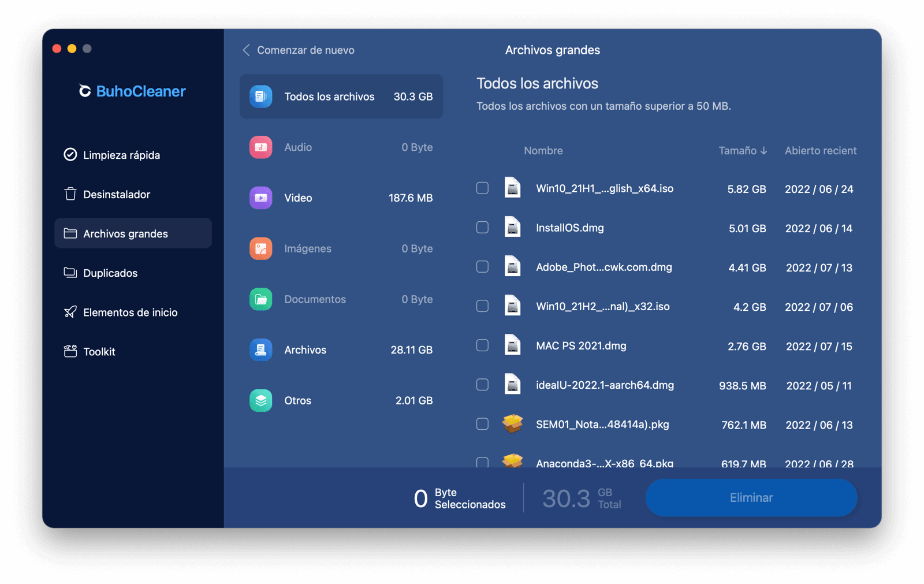Click the teal Otros layers icon
This screenshot has width=924, height=584.
pyautogui.click(x=261, y=400)
